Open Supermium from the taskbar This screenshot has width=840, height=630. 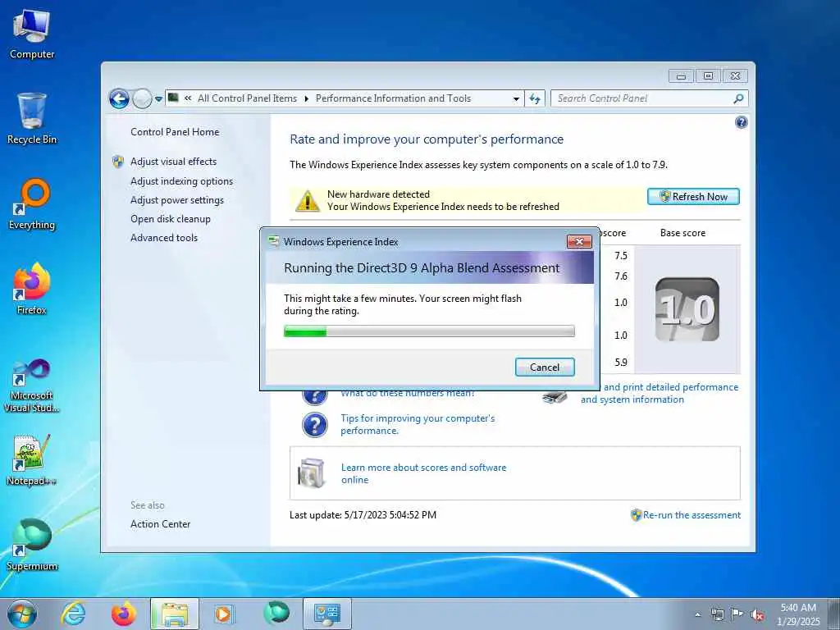click(276, 613)
